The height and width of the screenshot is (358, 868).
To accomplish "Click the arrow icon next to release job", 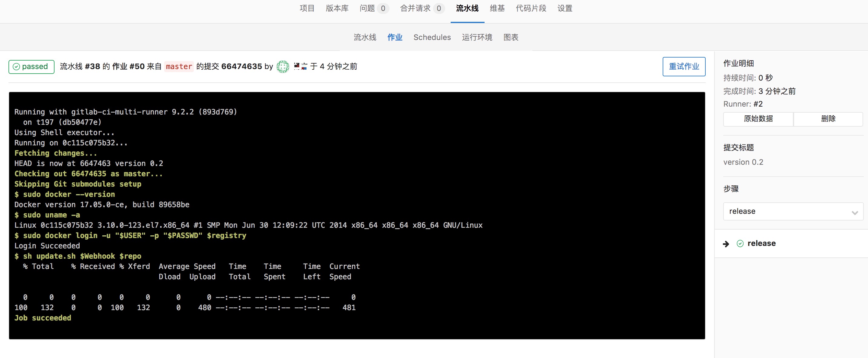I will point(726,244).
